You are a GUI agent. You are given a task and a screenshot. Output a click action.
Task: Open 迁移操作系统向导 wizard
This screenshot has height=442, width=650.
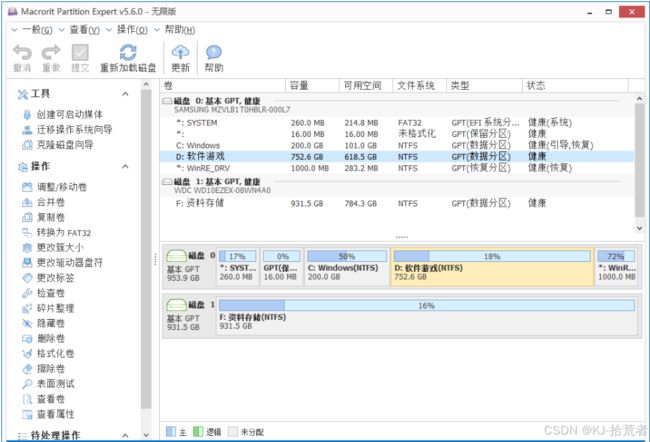[67, 129]
